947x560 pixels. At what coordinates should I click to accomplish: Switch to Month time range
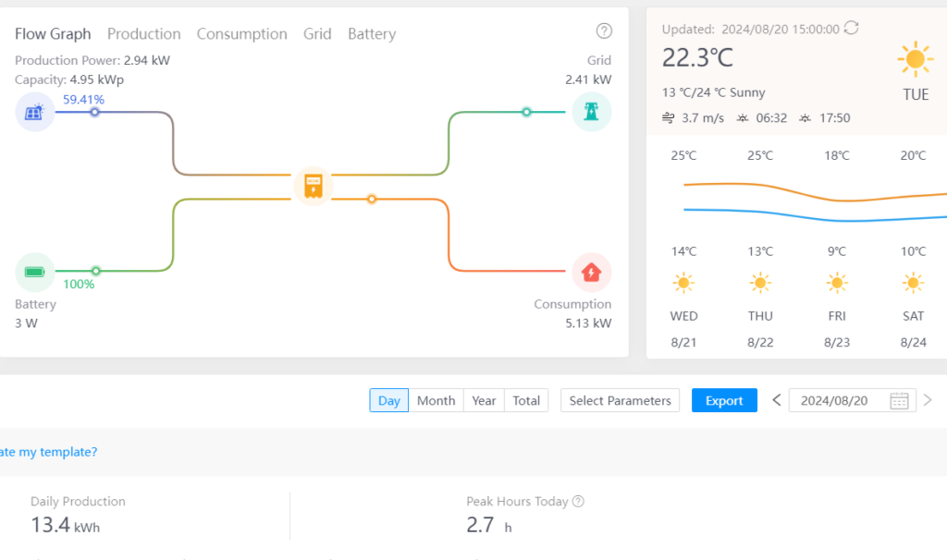[x=436, y=401]
